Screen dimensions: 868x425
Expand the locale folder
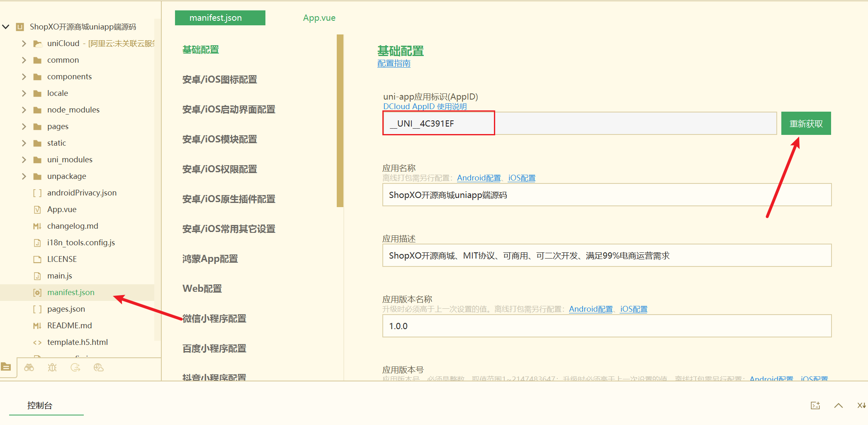24,93
